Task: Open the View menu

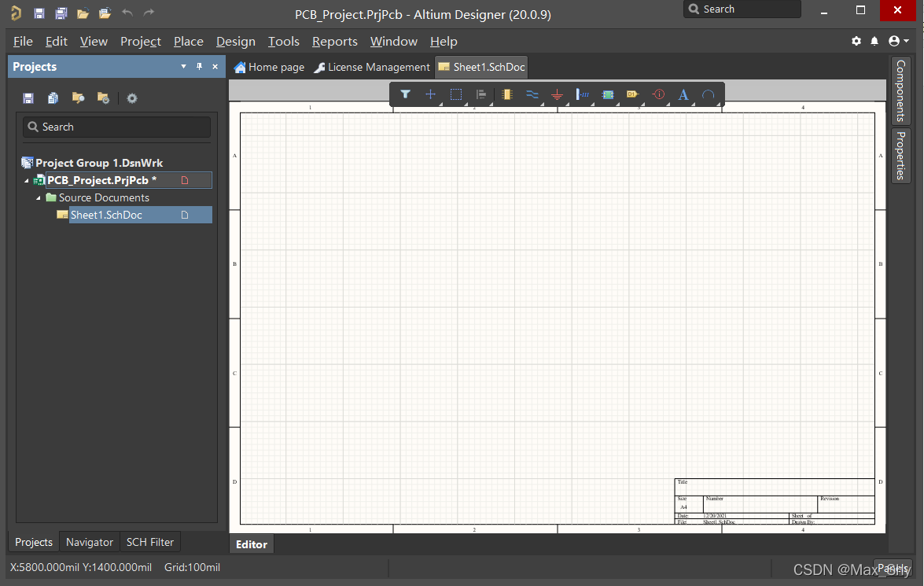Action: click(x=94, y=41)
